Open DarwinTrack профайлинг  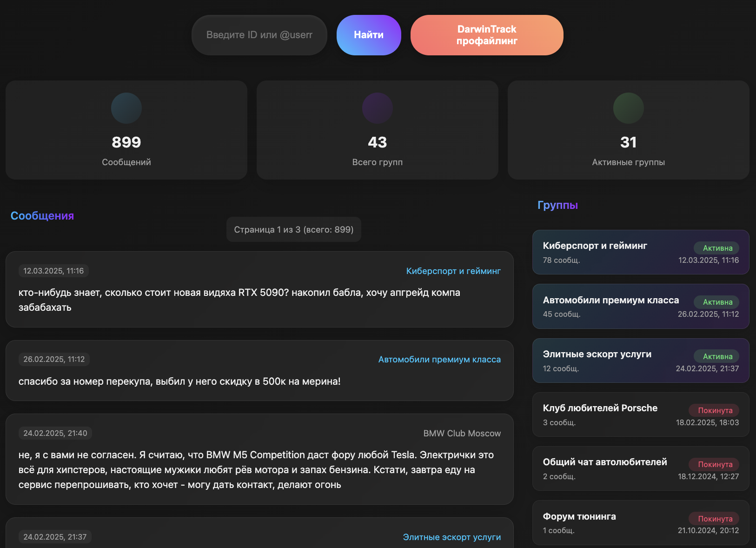click(487, 35)
